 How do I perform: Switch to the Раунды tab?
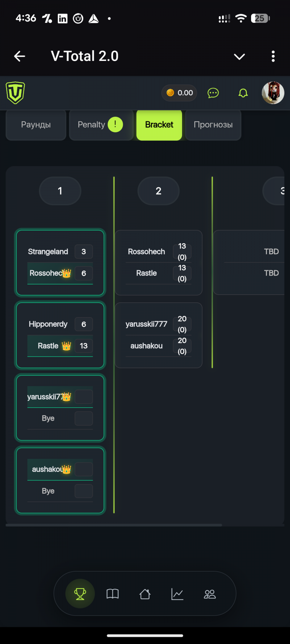pos(36,125)
